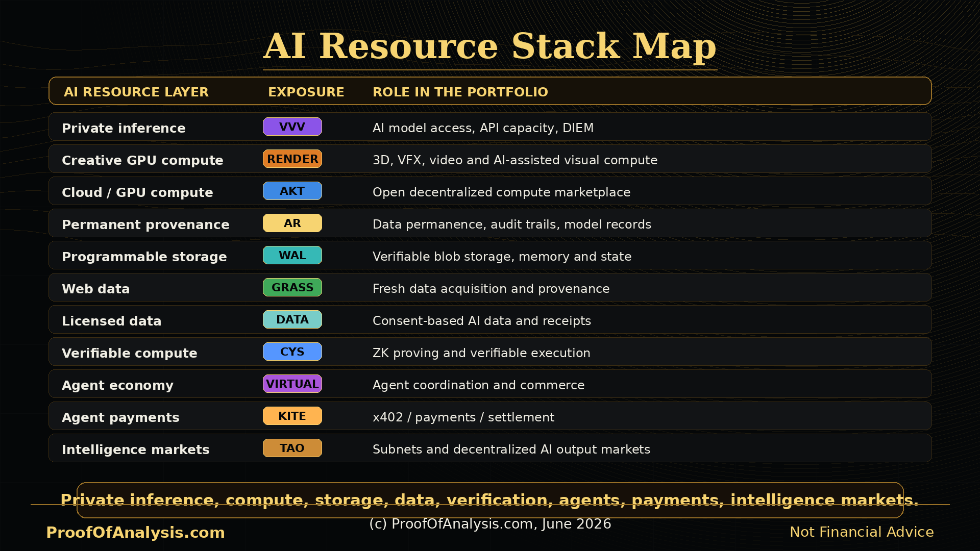
Task: Select the Licensed data row label
Action: [111, 321]
